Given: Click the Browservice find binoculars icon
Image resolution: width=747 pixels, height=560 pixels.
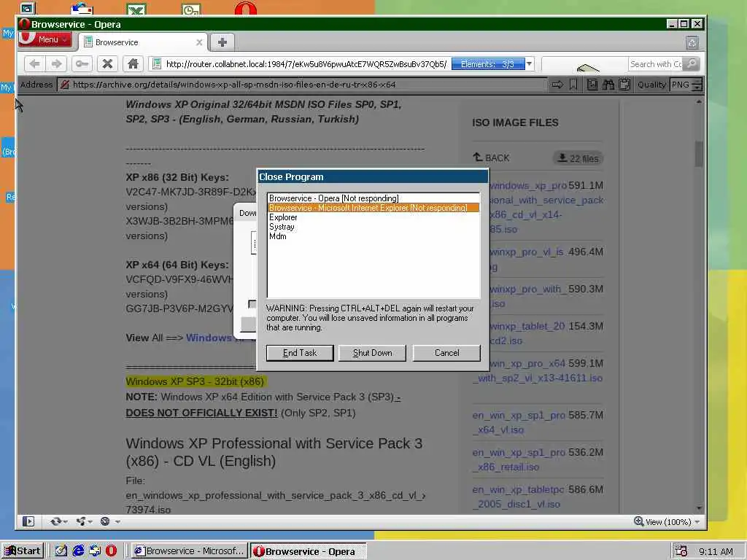Looking at the screenshot, I should (x=608, y=85).
